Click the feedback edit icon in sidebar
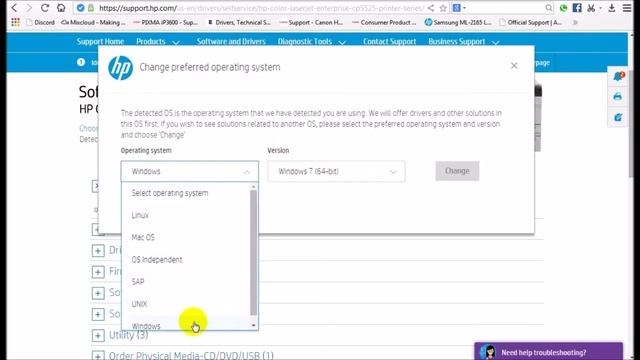The width and height of the screenshot is (640, 360). tap(618, 117)
